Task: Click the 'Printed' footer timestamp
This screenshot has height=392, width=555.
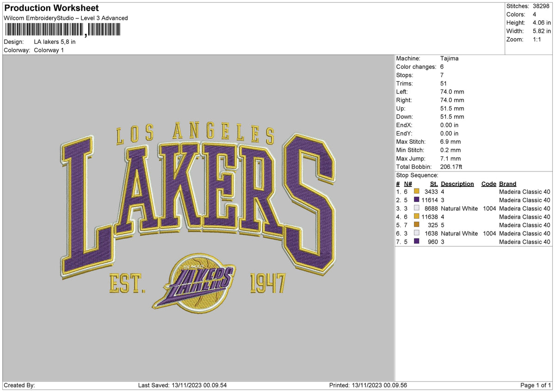Action: tap(368, 386)
